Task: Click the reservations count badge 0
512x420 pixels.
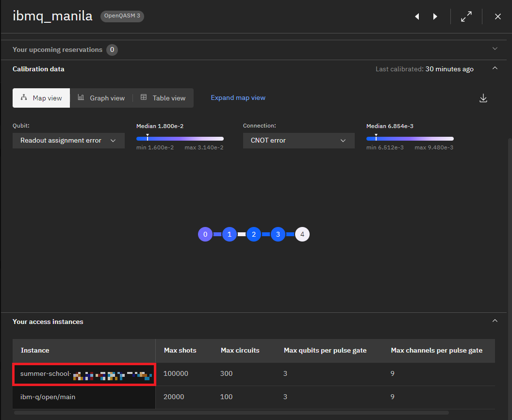Action: pos(112,49)
